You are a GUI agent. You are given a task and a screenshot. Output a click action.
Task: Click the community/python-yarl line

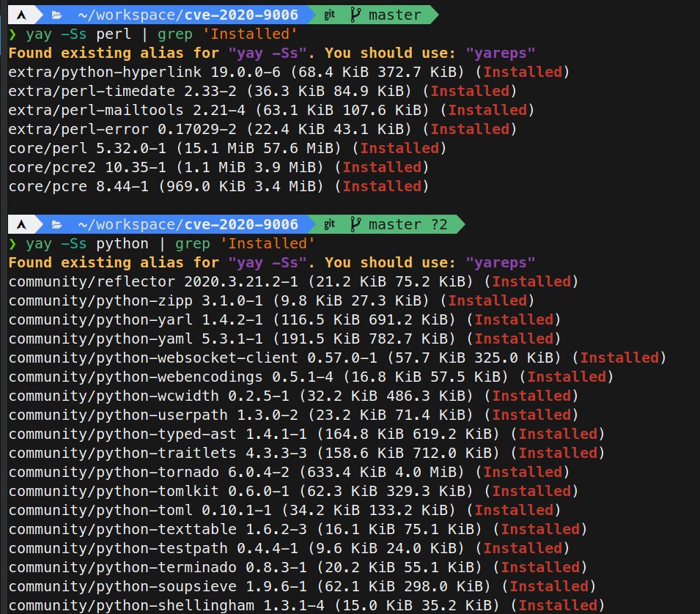click(x=284, y=320)
